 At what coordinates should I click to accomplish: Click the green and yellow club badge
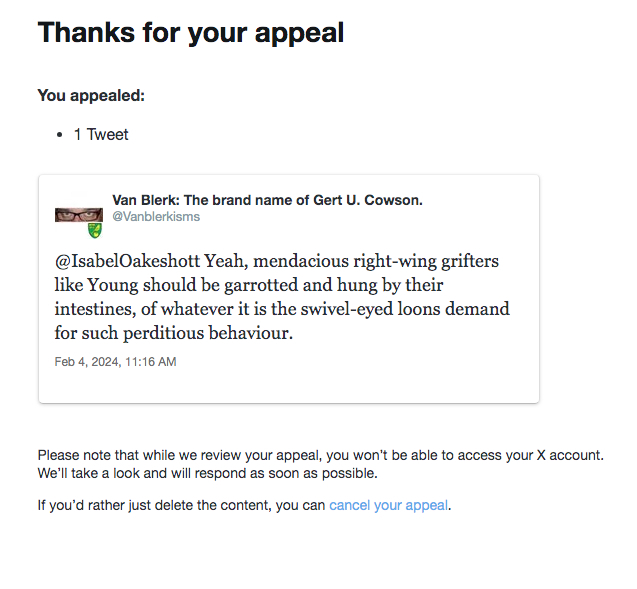(95, 231)
